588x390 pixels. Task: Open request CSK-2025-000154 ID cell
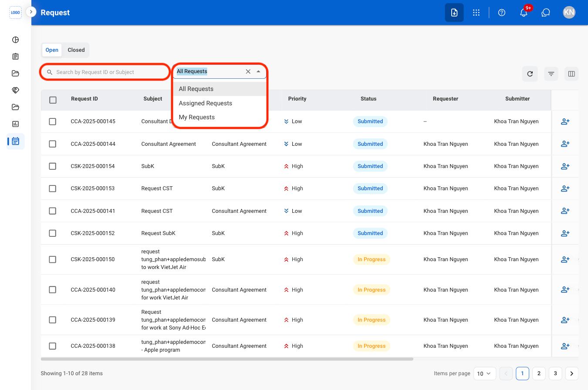click(x=93, y=166)
